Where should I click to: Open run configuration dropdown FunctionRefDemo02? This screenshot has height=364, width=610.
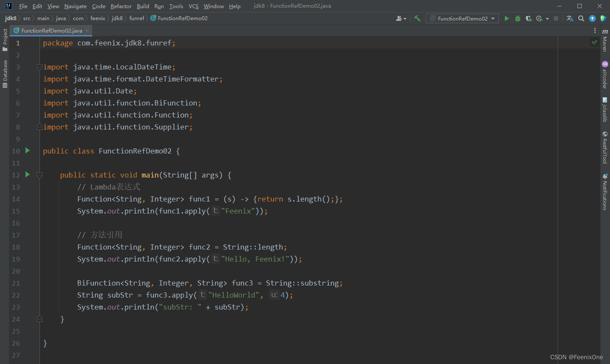tap(462, 18)
